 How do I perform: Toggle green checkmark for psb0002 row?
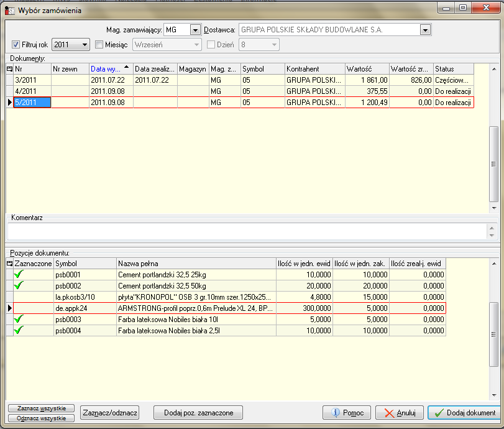click(19, 285)
